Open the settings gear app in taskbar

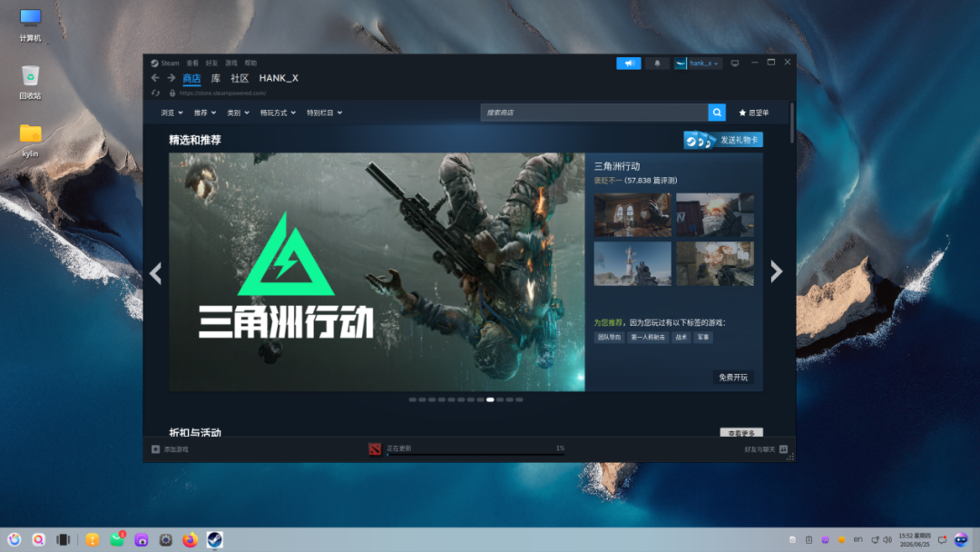tap(166, 539)
